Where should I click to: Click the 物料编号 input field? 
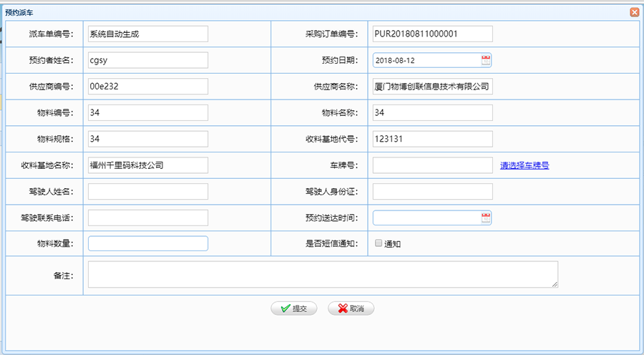click(x=148, y=112)
